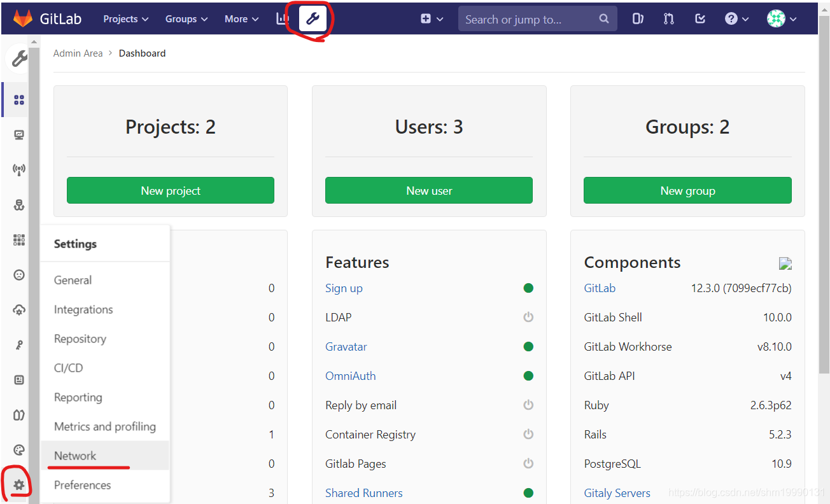Click the Ruby version 2.6.3p62 value
This screenshot has height=504, width=830.
point(771,405)
